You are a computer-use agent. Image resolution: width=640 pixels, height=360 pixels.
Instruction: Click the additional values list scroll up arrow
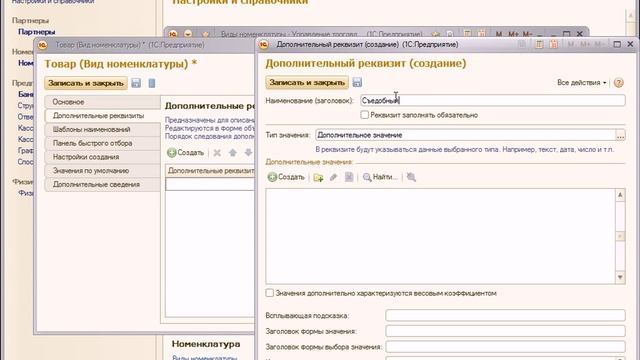coord(620,195)
